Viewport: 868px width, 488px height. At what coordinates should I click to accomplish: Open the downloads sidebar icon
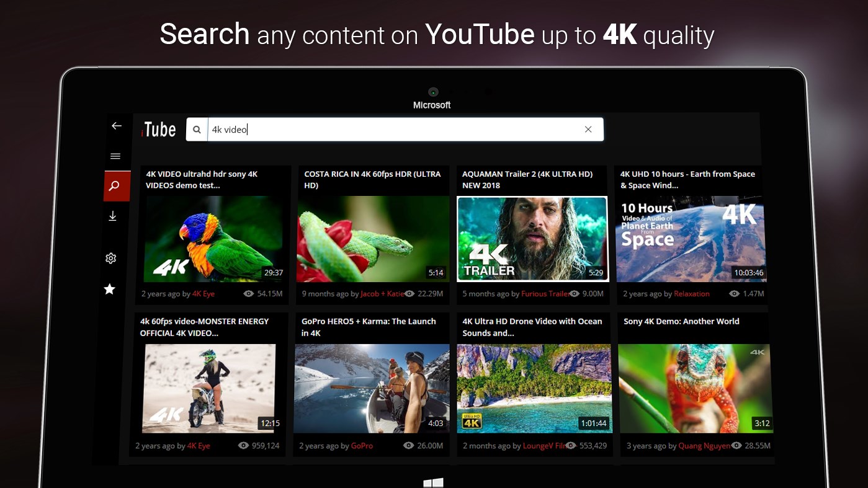[x=112, y=216]
